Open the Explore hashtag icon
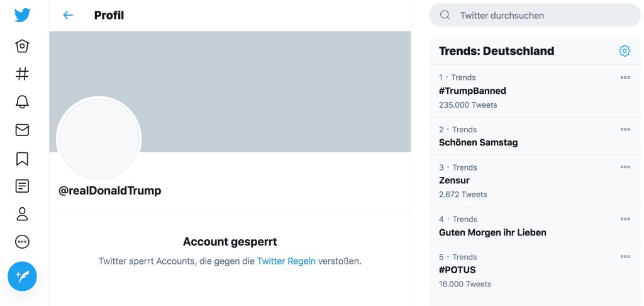 coord(22,74)
